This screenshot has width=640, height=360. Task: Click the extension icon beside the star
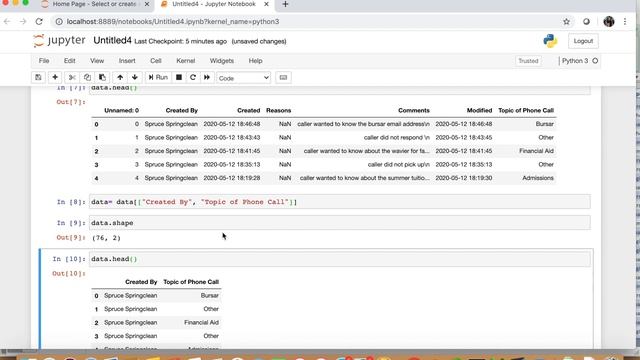tap(586, 22)
